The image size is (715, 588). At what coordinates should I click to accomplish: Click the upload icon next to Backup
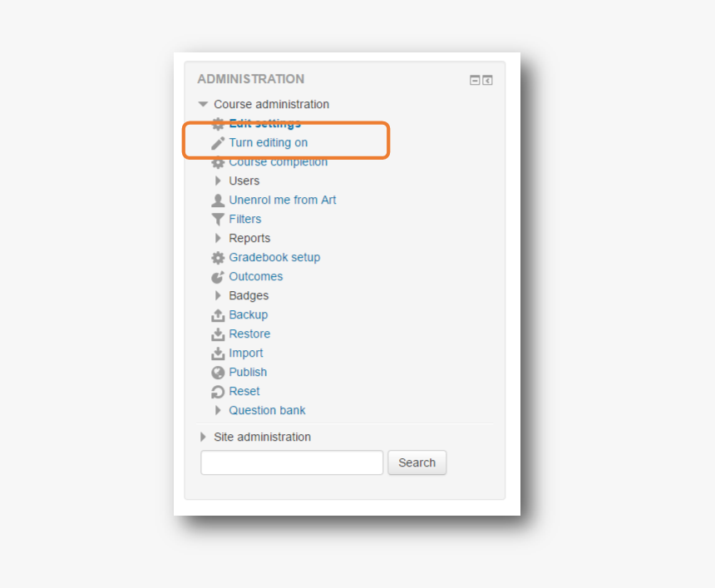pos(218,314)
